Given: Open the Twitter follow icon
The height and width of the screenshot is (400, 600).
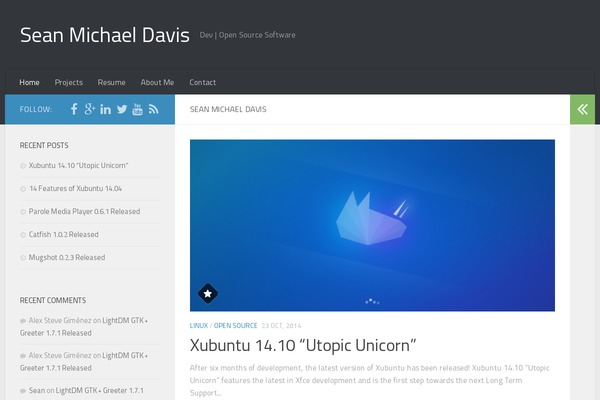Looking at the screenshot, I should click(x=122, y=109).
